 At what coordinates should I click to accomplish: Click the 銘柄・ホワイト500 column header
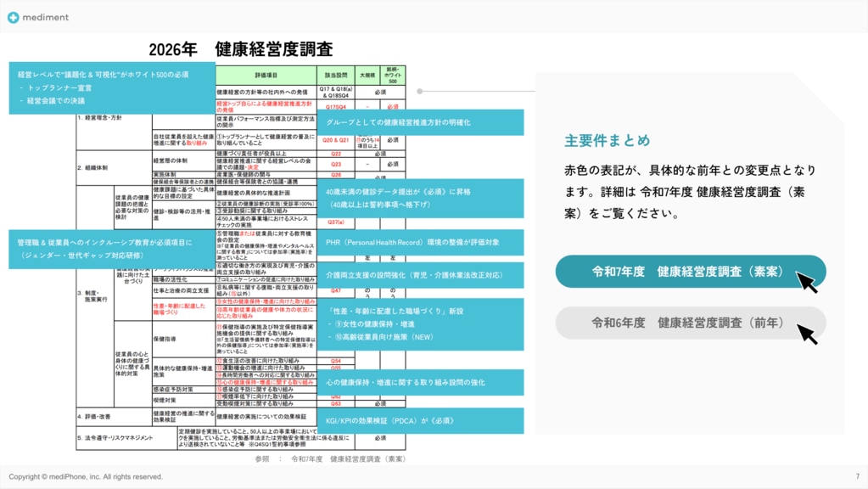pos(393,76)
